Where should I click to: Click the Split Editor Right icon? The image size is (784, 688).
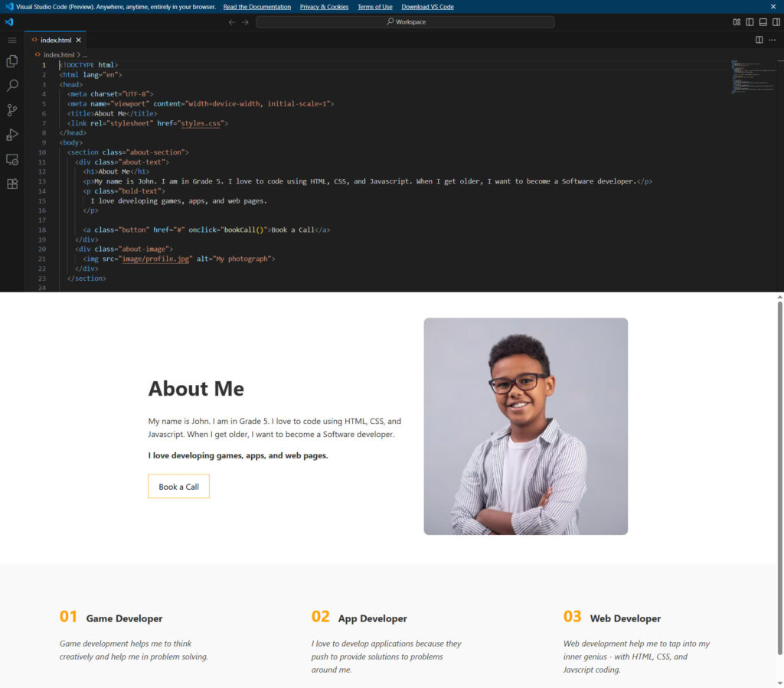click(759, 40)
